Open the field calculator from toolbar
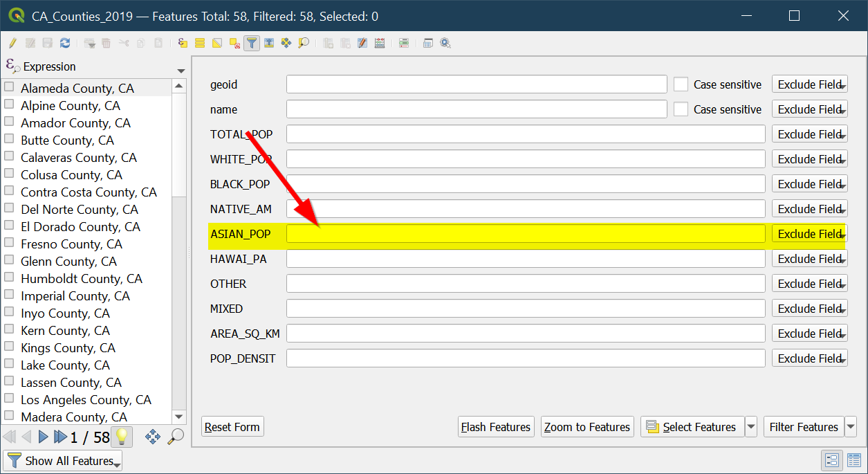868x474 pixels. [379, 43]
